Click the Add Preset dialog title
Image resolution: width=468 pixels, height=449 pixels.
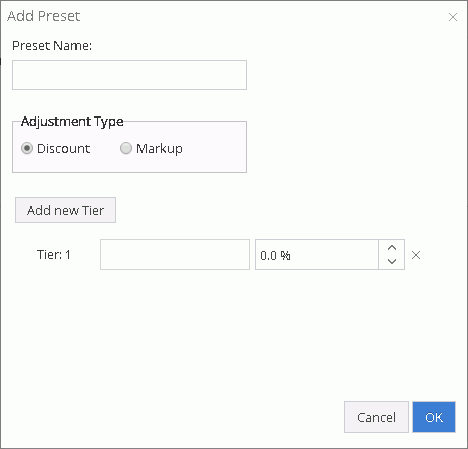44,16
